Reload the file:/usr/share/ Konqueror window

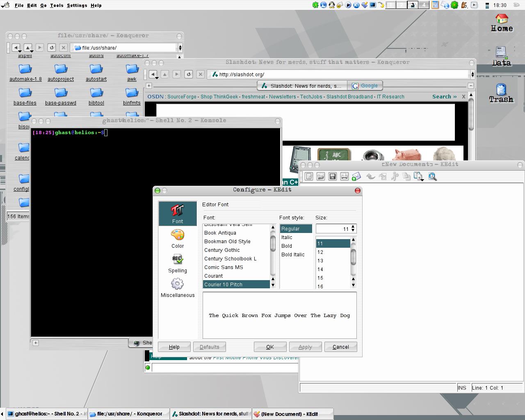tap(51, 48)
